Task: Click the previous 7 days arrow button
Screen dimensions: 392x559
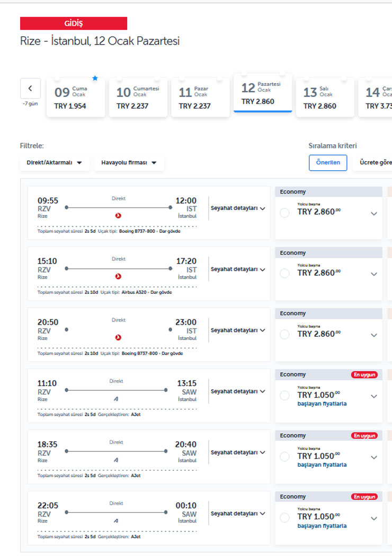Action: pos(30,89)
